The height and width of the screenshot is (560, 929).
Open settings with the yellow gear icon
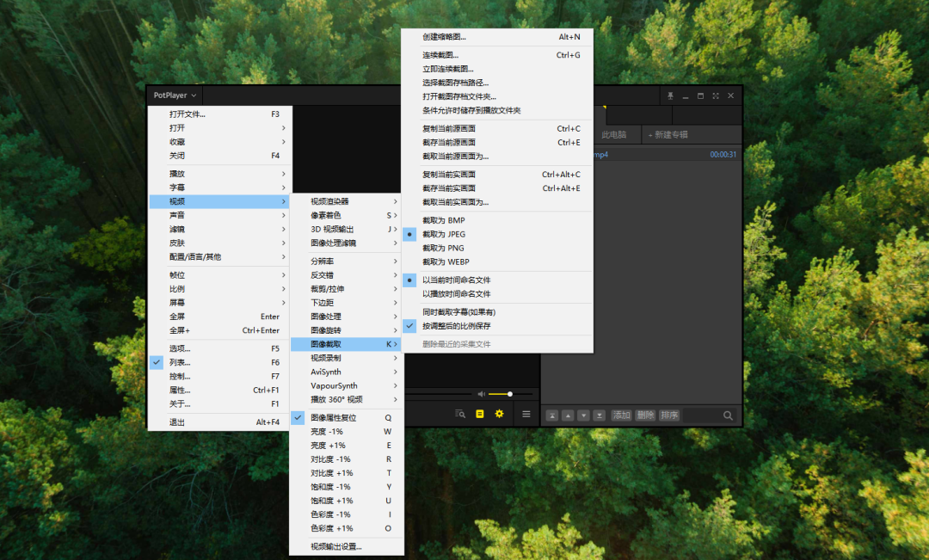(x=499, y=414)
